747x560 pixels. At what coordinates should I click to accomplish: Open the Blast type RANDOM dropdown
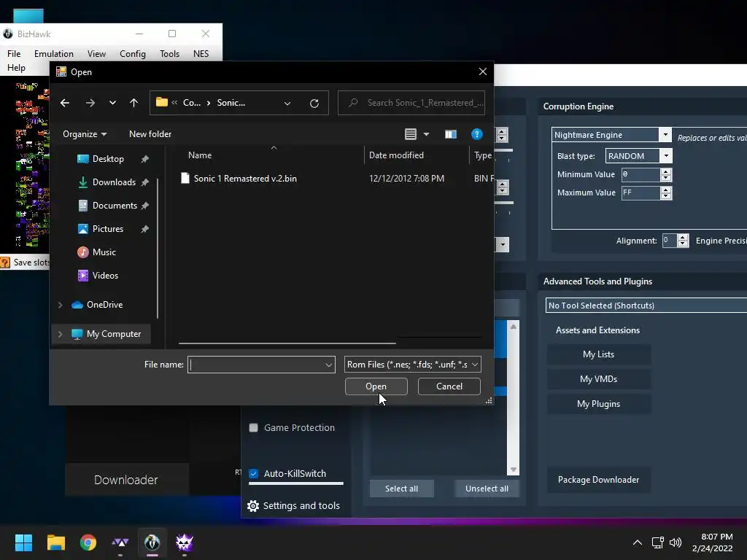pos(666,156)
